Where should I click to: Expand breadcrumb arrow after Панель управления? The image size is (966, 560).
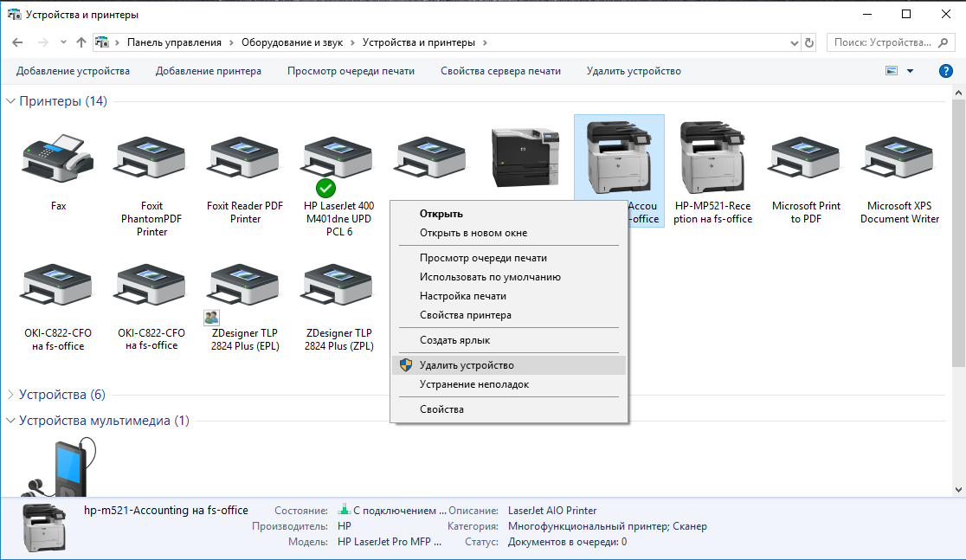pyautogui.click(x=231, y=42)
